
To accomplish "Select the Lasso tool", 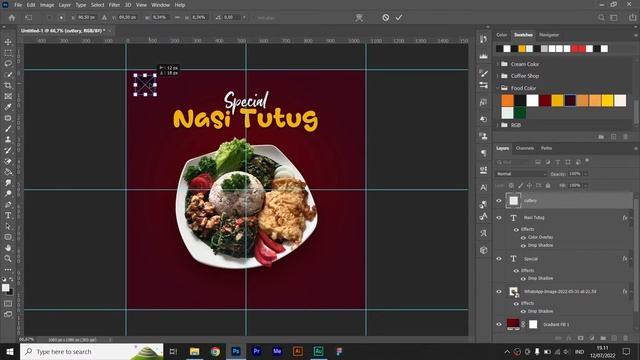I will pos(8,64).
